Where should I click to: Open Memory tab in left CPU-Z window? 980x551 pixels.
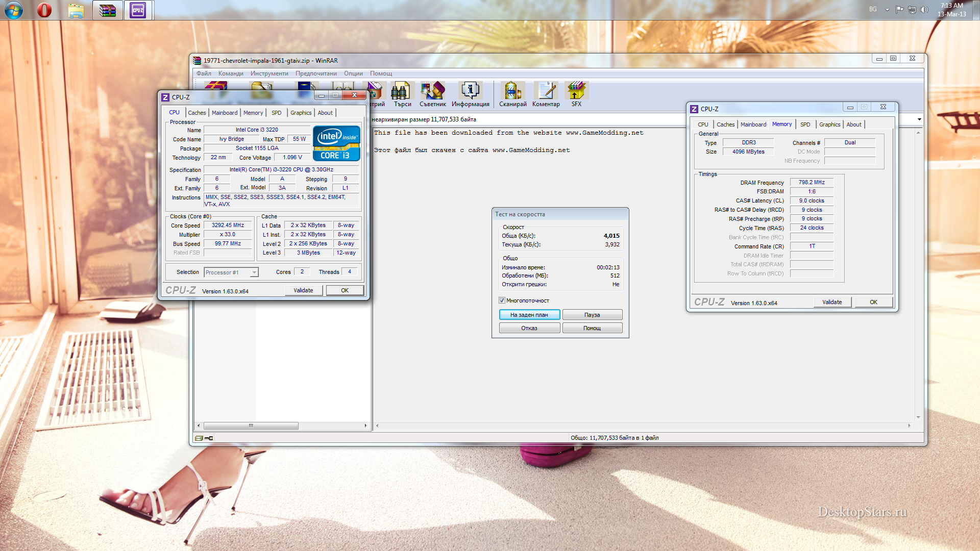[253, 113]
